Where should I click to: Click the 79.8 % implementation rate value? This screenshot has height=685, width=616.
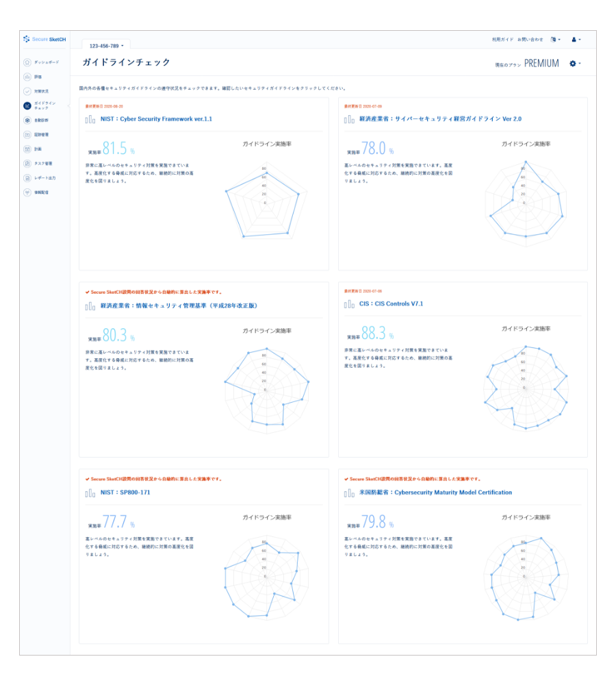pyautogui.click(x=378, y=522)
